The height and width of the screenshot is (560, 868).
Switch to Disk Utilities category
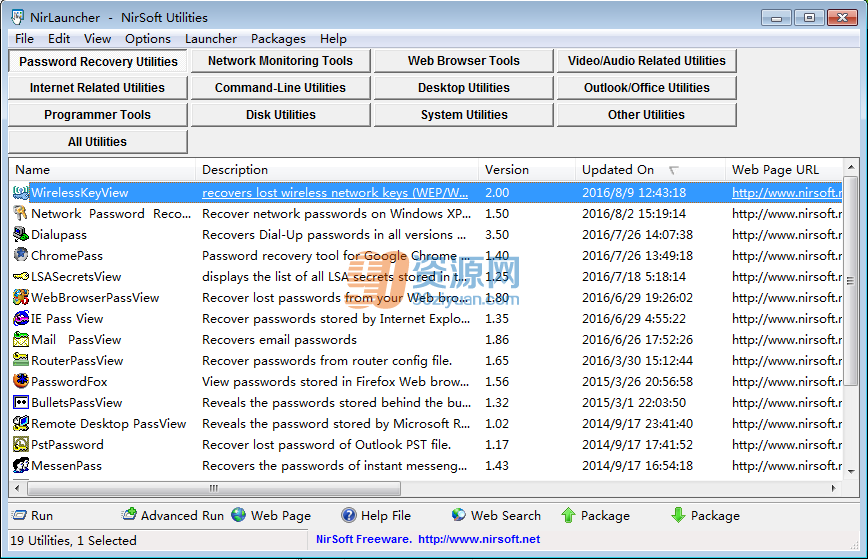click(x=281, y=115)
